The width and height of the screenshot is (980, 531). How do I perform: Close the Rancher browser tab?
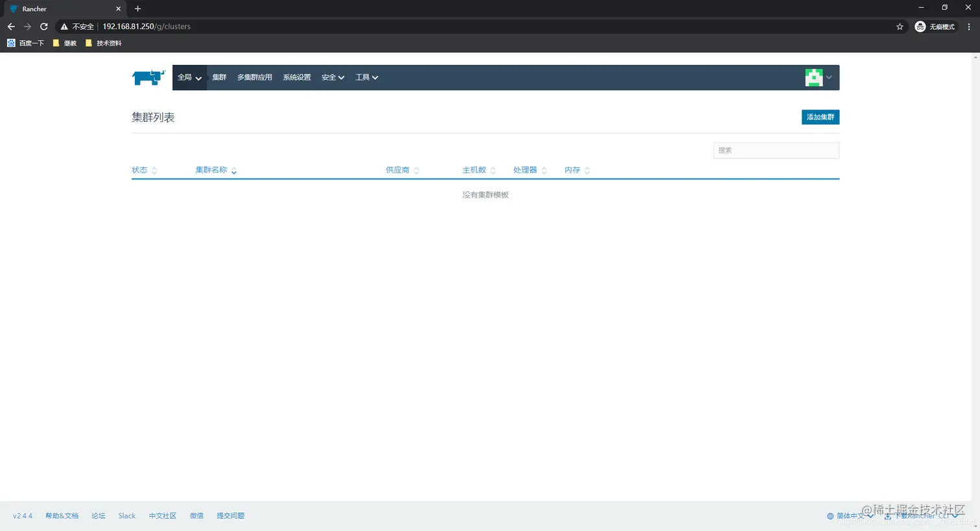pyautogui.click(x=118, y=9)
